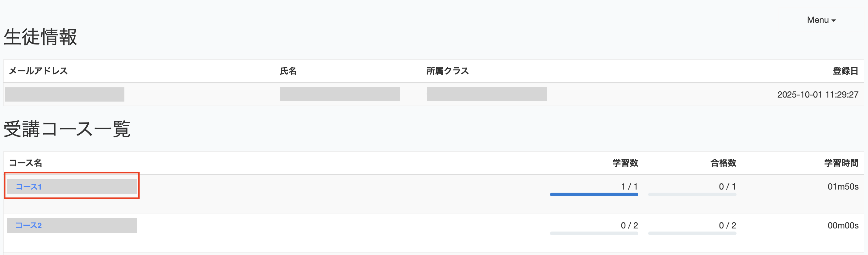The image size is (868, 255).
Task: Click the 01m50s study time value
Action: coord(843,186)
